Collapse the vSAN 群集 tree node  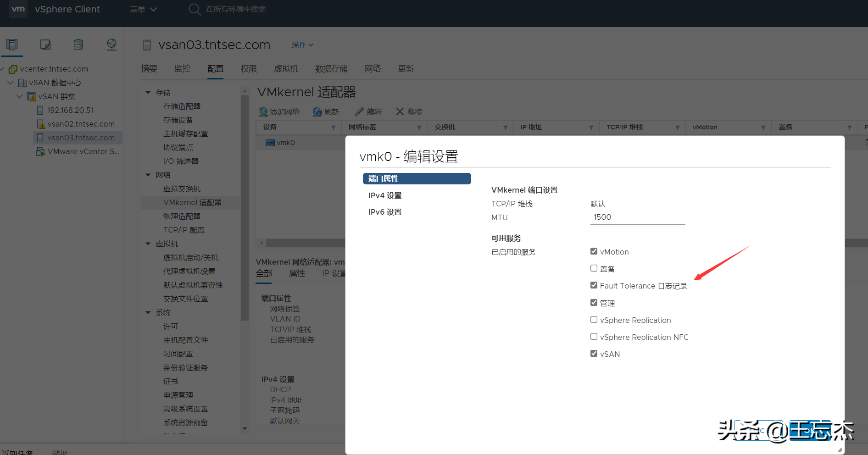[20, 97]
